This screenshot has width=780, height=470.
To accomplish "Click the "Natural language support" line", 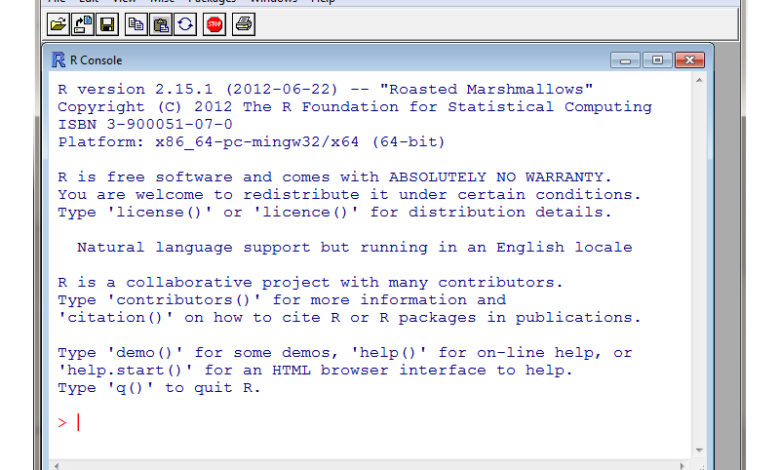I will (x=355, y=248).
